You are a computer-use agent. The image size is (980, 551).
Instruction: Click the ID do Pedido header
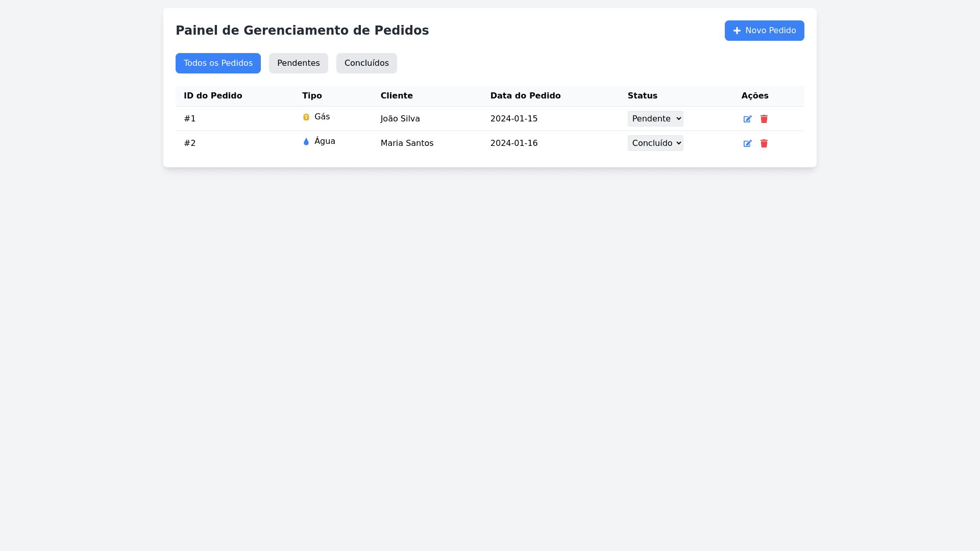click(x=213, y=96)
